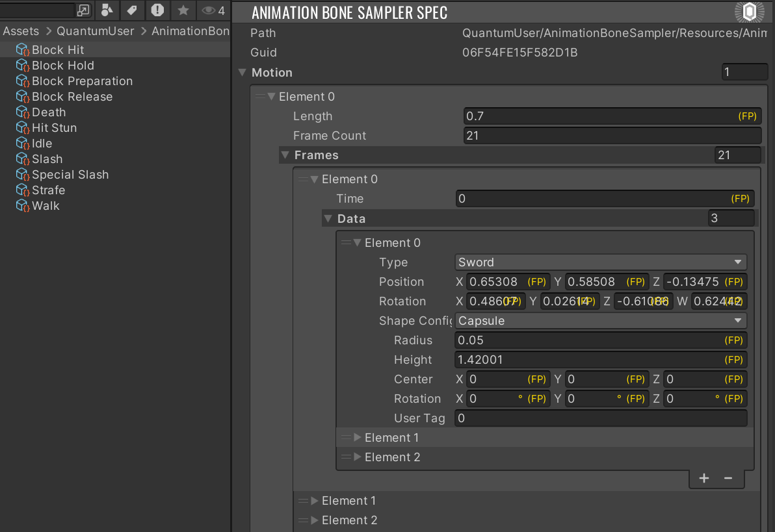The height and width of the screenshot is (532, 775).
Task: Click plus button to add Data element
Action: click(x=703, y=479)
